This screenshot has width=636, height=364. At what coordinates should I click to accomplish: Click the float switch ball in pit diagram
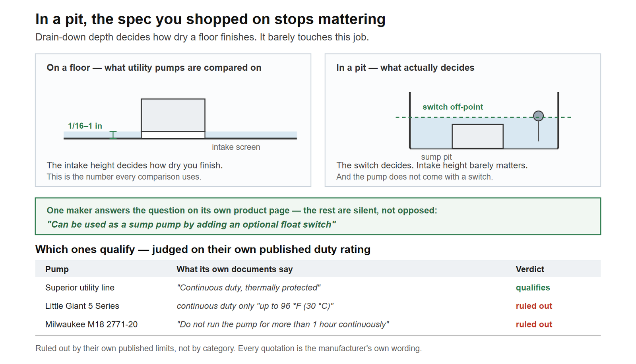[538, 116]
